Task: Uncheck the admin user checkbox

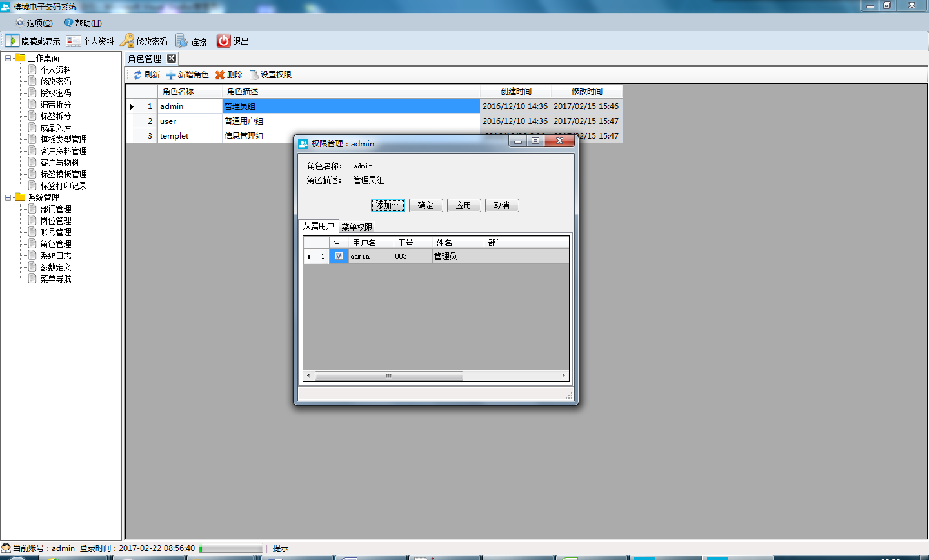Action: pos(339,256)
